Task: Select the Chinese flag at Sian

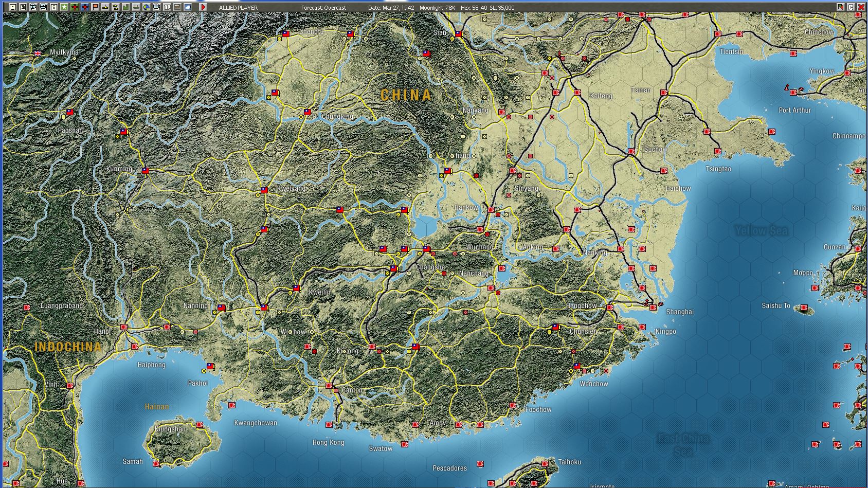Action: pos(459,34)
